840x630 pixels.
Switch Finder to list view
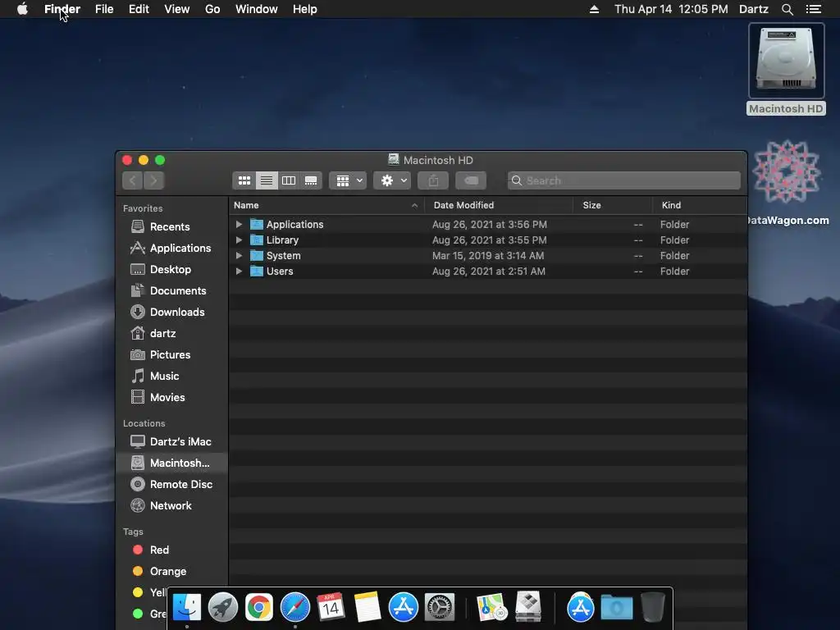pyautogui.click(x=267, y=180)
